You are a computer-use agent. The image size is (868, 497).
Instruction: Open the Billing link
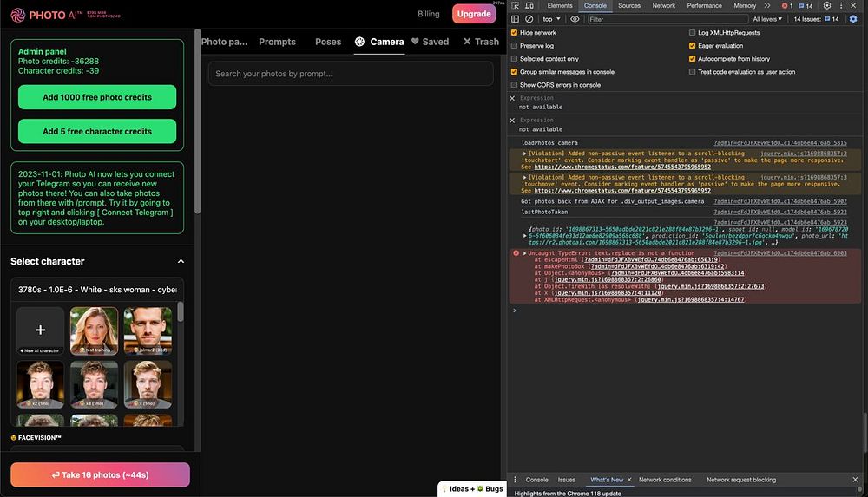(429, 14)
